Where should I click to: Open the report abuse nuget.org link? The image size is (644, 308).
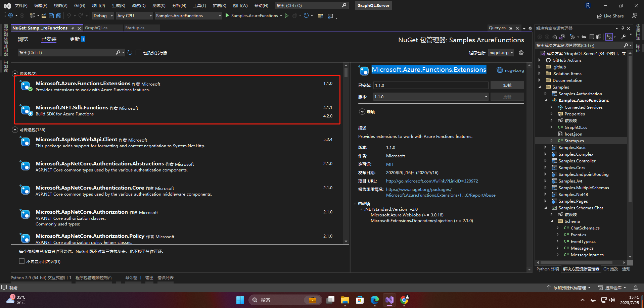[441, 192]
